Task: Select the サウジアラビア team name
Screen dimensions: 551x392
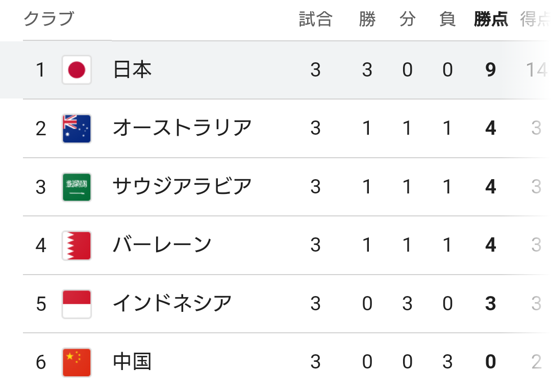Action: pos(182,187)
